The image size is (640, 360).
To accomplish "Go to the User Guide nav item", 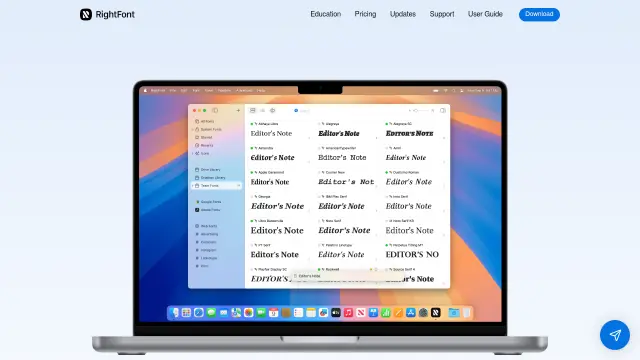I will coord(485,14).
